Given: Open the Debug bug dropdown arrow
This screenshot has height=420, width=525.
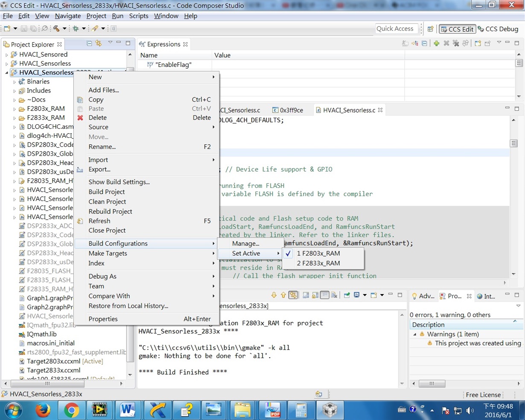Looking at the screenshot, I should 84,29.
